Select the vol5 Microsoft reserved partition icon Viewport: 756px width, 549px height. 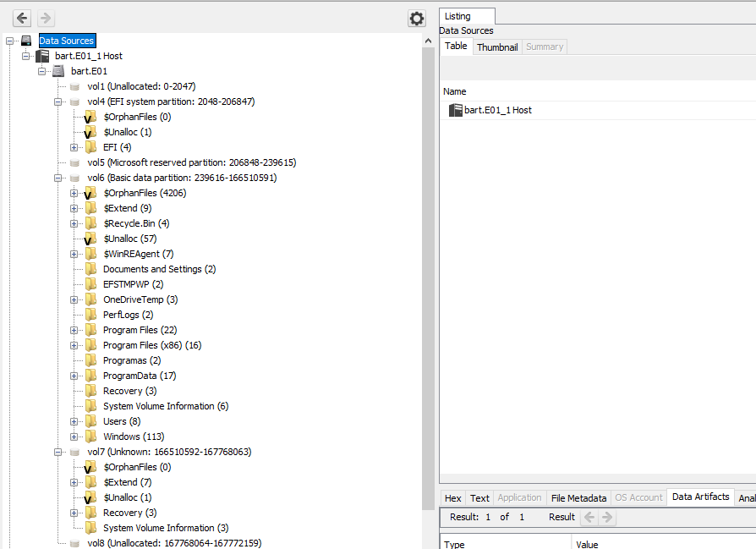pyautogui.click(x=74, y=162)
